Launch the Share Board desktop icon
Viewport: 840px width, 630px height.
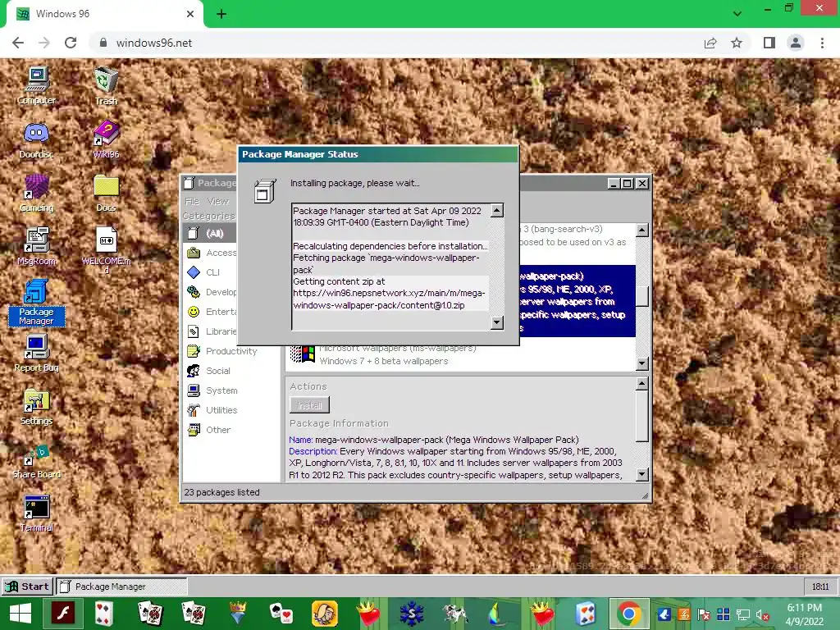coord(36,460)
